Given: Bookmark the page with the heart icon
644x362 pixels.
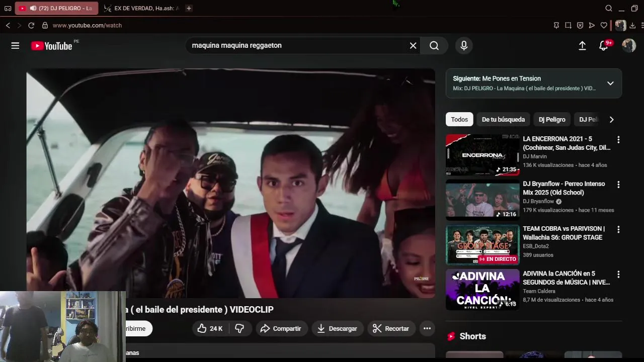Looking at the screenshot, I should [604, 25].
